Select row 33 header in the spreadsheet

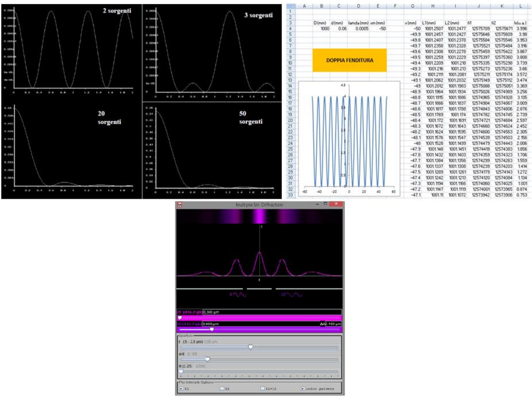[x=290, y=195]
